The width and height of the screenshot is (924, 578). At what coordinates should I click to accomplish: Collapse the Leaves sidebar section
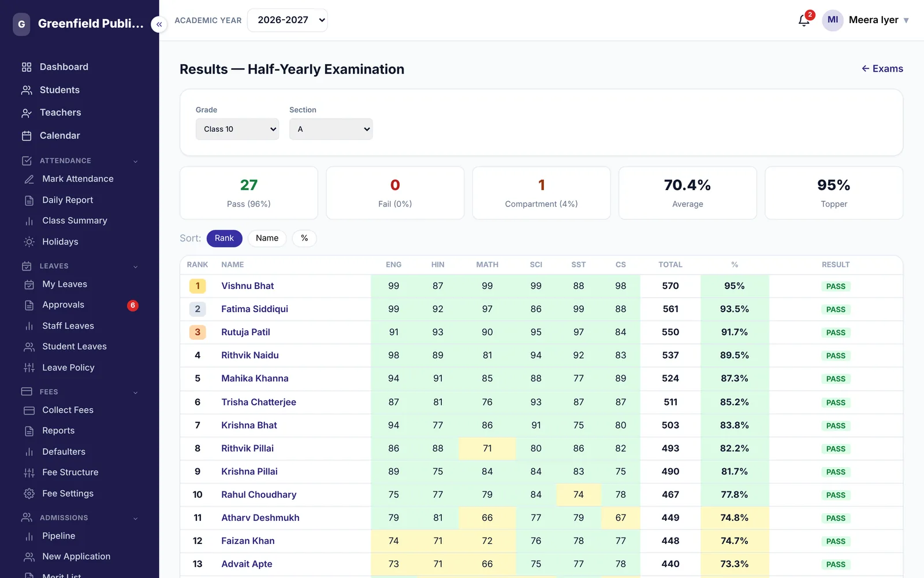point(135,266)
